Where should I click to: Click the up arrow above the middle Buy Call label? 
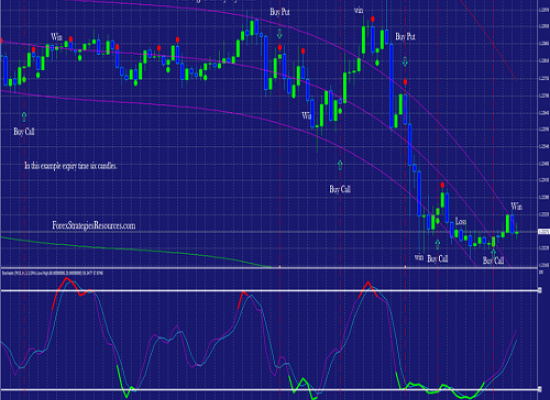pos(340,165)
